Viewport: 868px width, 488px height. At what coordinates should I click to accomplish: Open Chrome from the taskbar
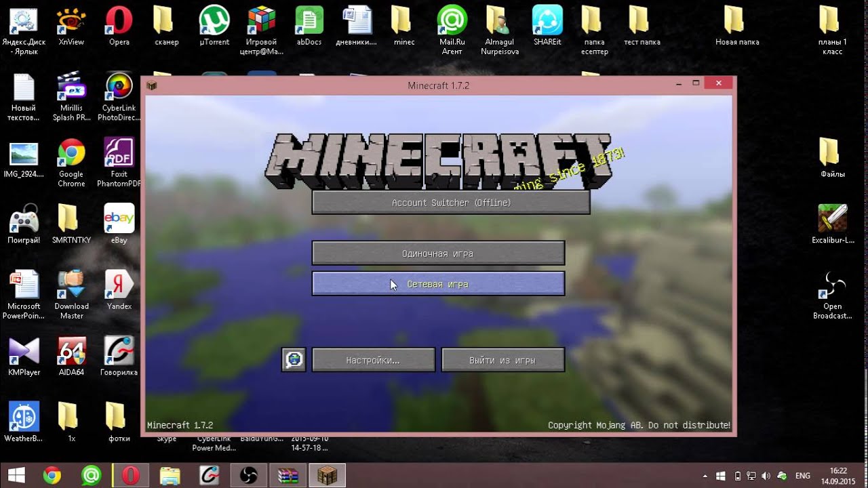(x=52, y=475)
